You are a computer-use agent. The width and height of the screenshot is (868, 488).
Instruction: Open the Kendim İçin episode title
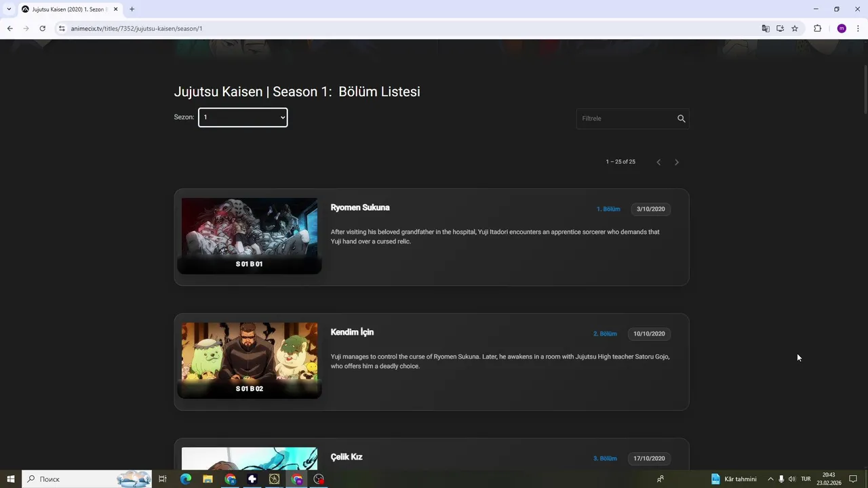pyautogui.click(x=352, y=332)
